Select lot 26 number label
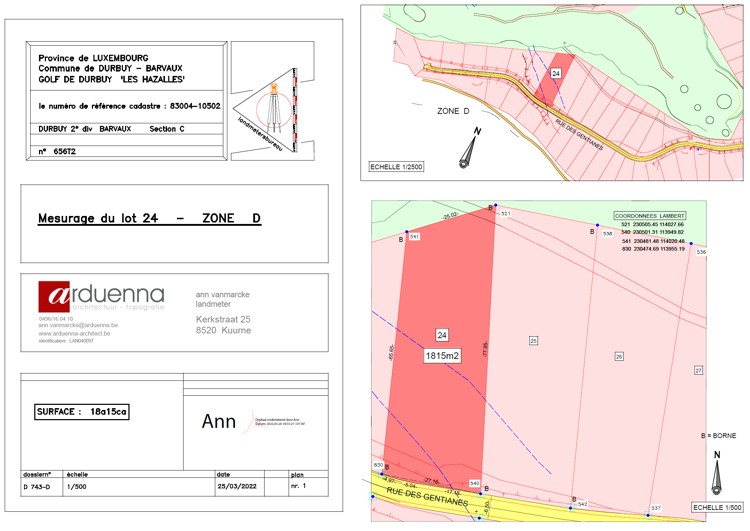The height and width of the screenshot is (531, 750). (619, 356)
